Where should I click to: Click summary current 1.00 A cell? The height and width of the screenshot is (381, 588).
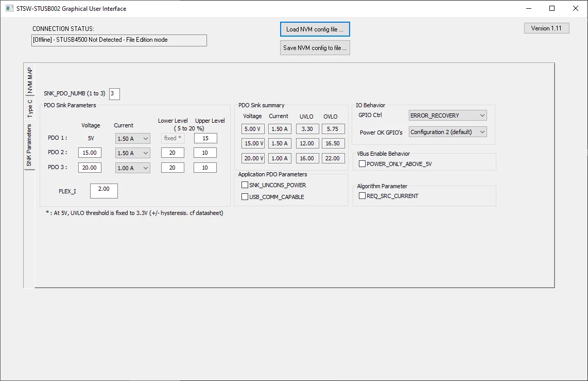pos(280,158)
